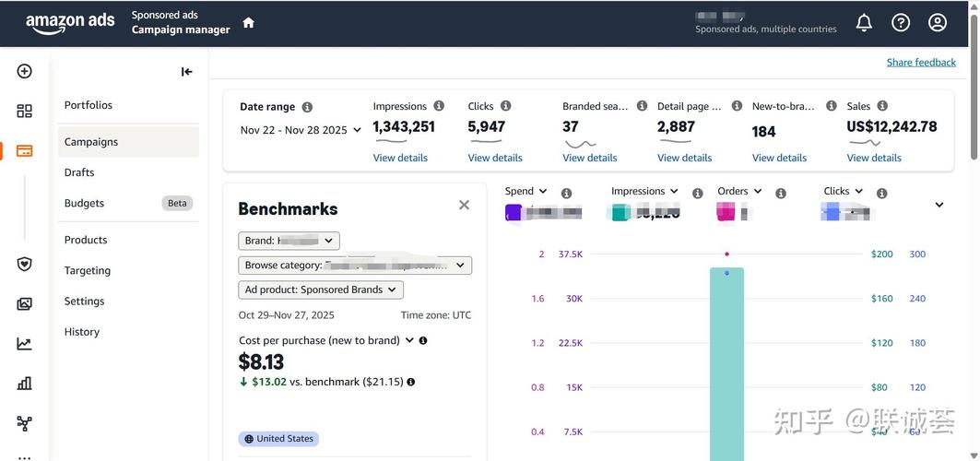Open the network nodes icon in sidebar

[x=24, y=423]
